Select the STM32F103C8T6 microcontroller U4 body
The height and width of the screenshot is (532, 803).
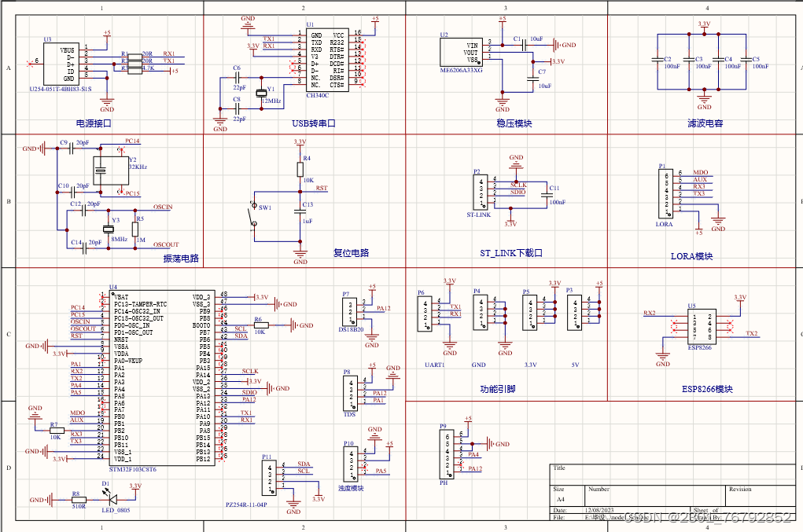tap(162, 377)
